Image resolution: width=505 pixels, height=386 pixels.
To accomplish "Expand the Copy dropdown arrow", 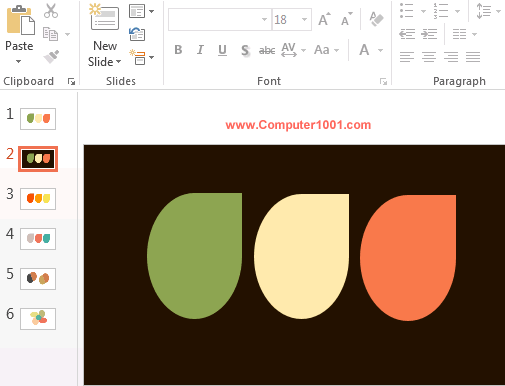I will pyautogui.click(x=67, y=34).
